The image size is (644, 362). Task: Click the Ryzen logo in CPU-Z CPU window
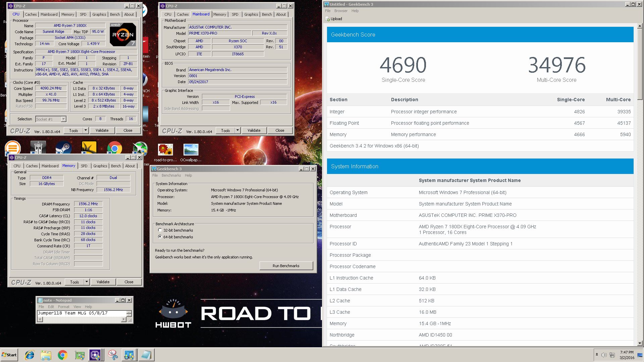tap(123, 34)
